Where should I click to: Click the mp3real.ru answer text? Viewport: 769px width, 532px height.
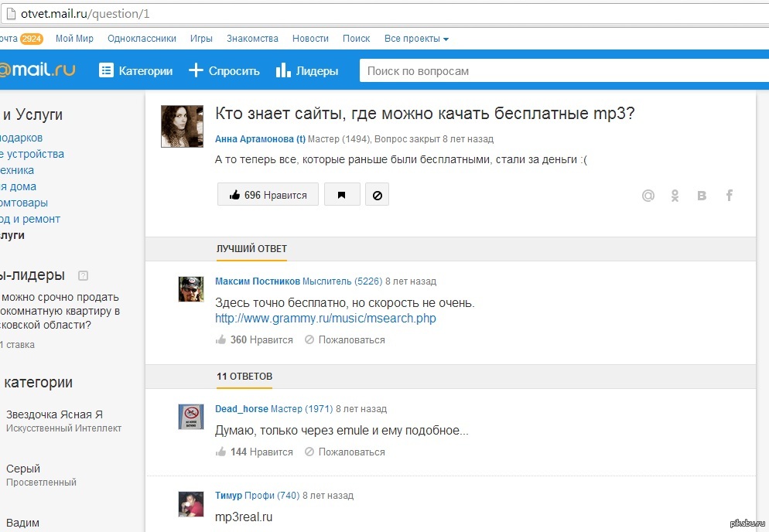tap(244, 517)
